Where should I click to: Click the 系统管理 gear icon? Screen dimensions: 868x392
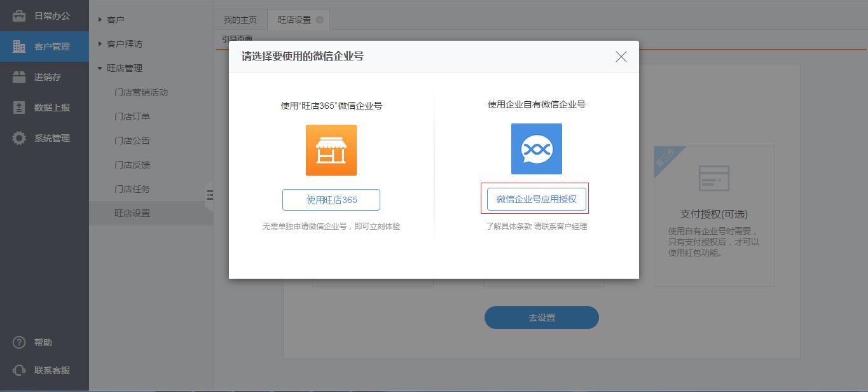pyautogui.click(x=19, y=138)
